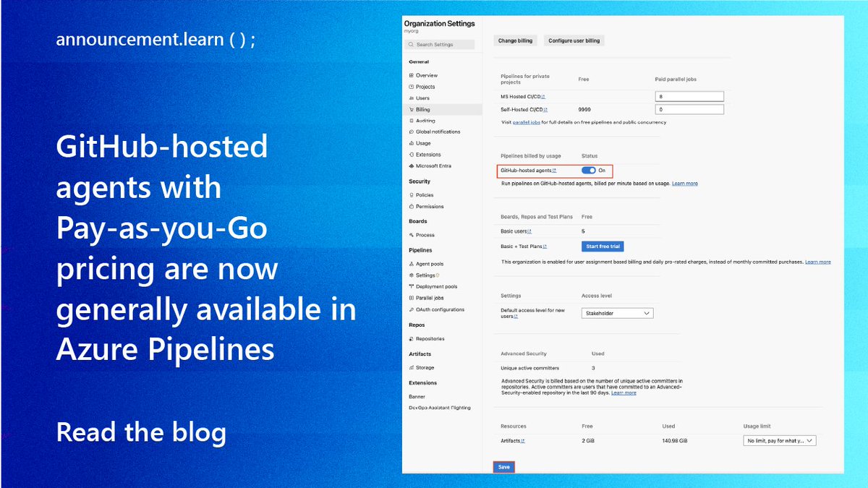
Task: Open Overview via its sidebar icon
Action: (x=412, y=75)
